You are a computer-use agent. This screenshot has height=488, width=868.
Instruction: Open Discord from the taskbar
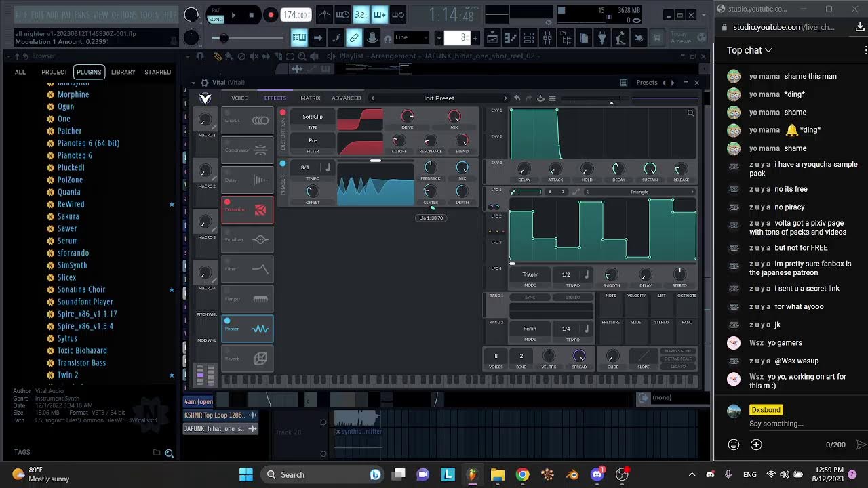(597, 474)
